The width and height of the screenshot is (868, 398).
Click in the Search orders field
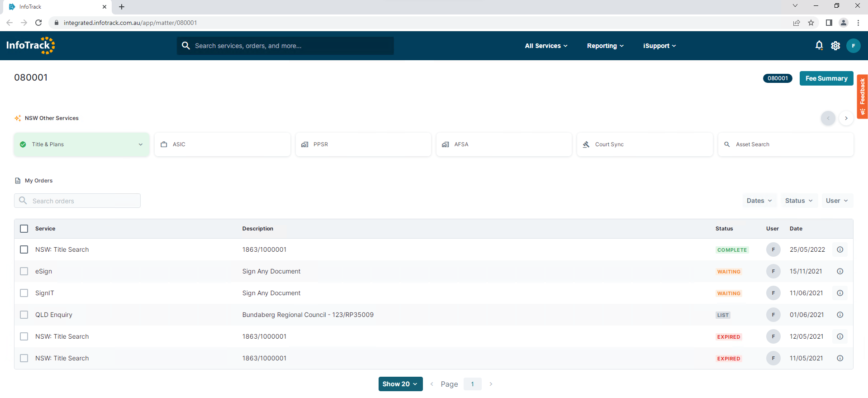point(77,201)
